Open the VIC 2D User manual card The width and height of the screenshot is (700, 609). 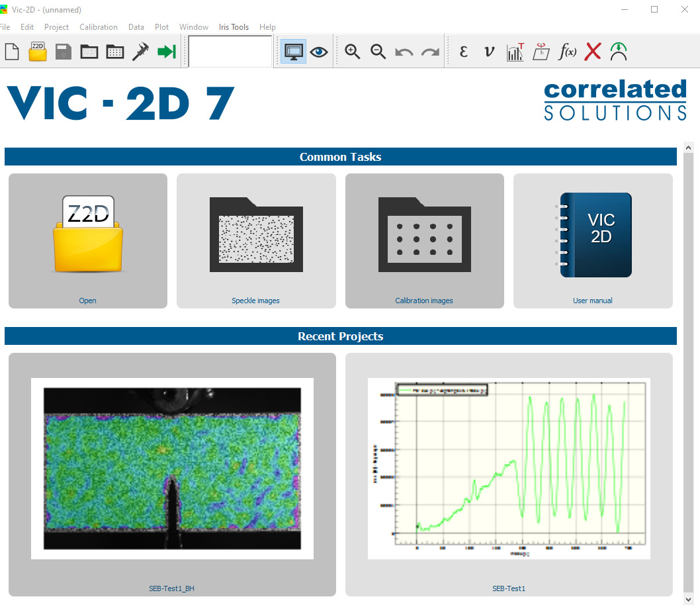point(593,241)
